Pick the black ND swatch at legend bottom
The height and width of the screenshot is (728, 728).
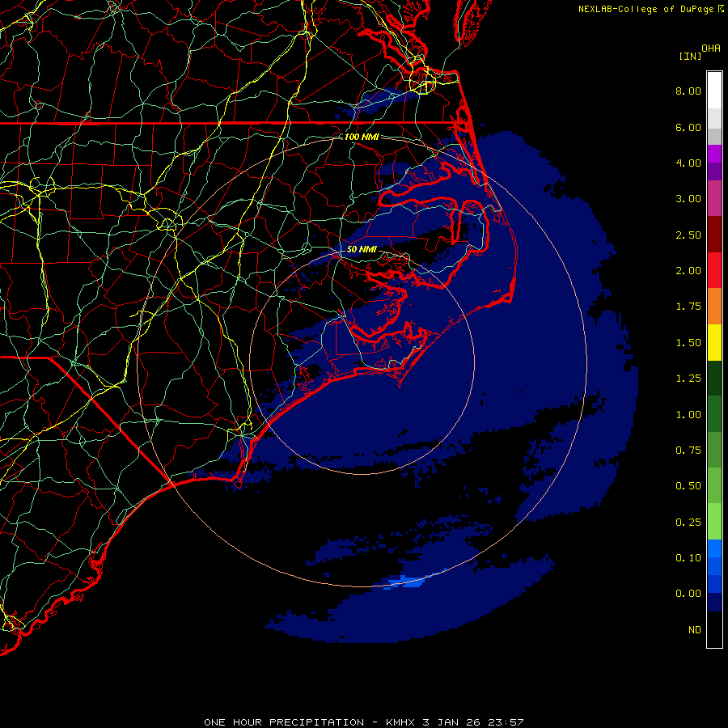[714, 629]
